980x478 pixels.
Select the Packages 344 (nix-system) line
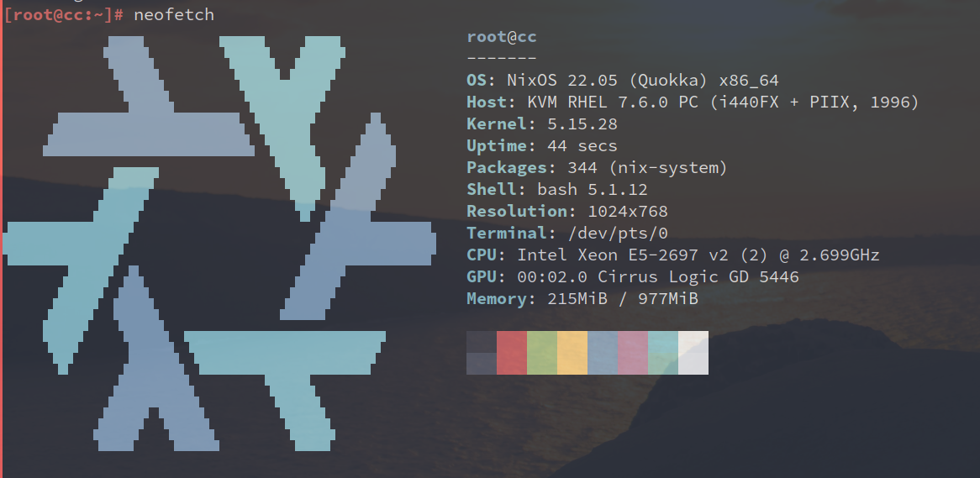[597, 168]
